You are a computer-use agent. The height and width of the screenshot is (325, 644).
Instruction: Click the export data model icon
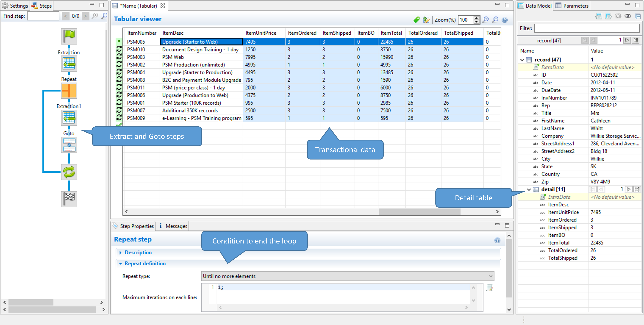[x=608, y=16]
